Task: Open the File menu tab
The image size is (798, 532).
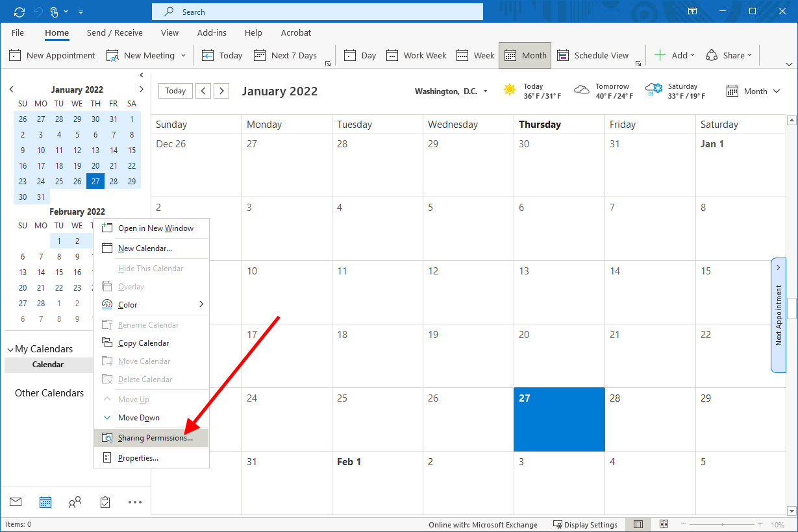Action: [18, 32]
